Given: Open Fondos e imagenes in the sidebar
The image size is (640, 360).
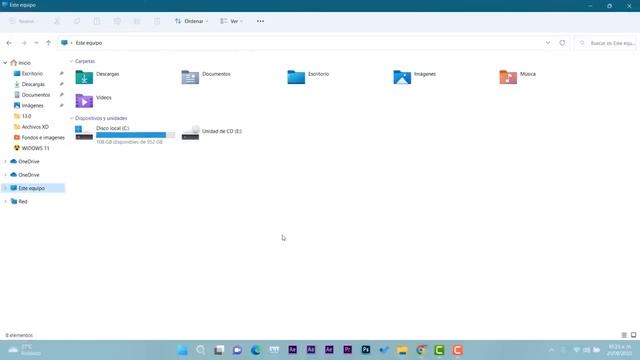Looking at the screenshot, I should click(39, 138).
